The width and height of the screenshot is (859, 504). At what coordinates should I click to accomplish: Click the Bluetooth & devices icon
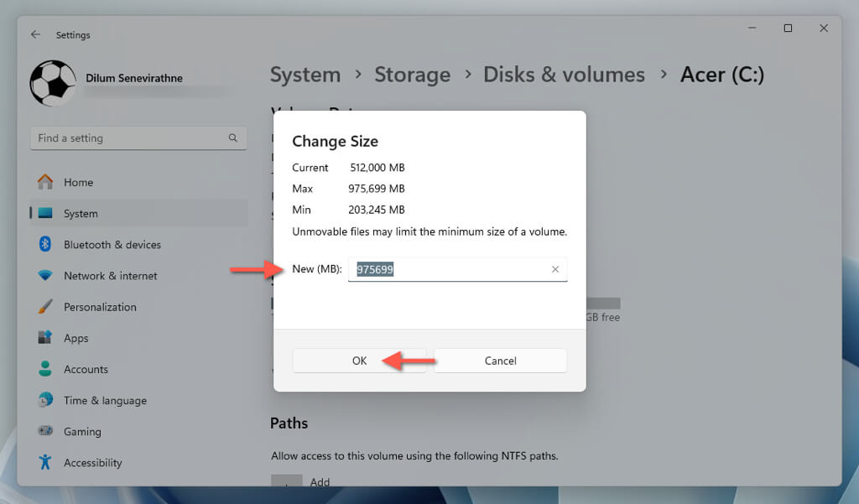[45, 244]
